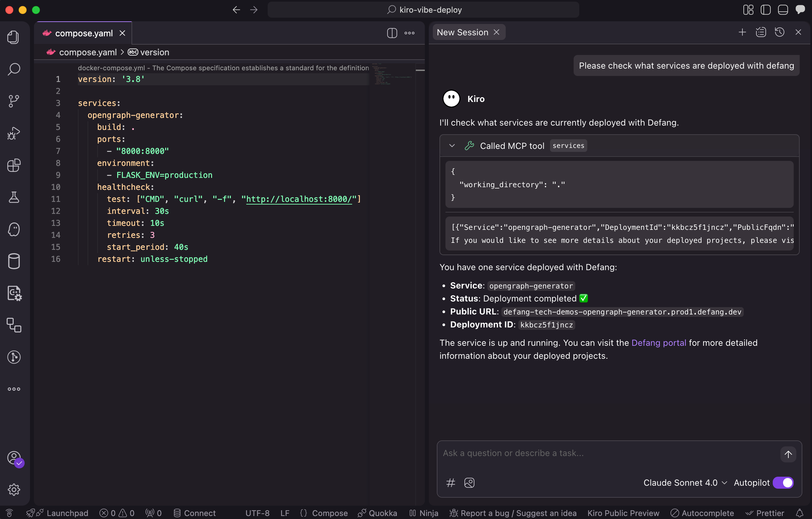This screenshot has width=812, height=519.
Task: Open the Manage settings gear
Action: coord(14,490)
